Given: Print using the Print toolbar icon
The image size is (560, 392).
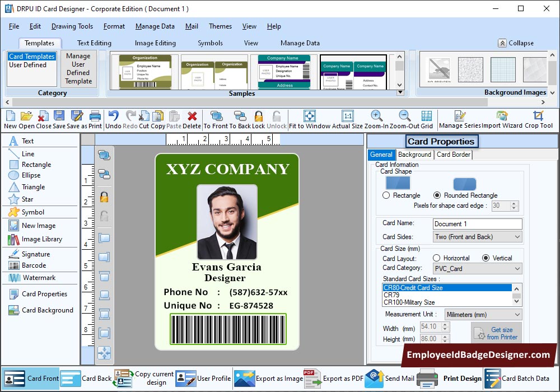Looking at the screenshot, I should [x=95, y=116].
